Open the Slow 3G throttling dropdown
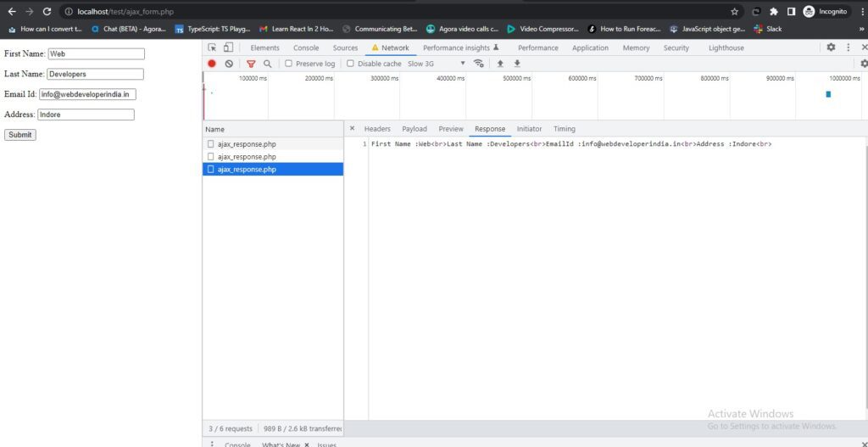 (437, 64)
